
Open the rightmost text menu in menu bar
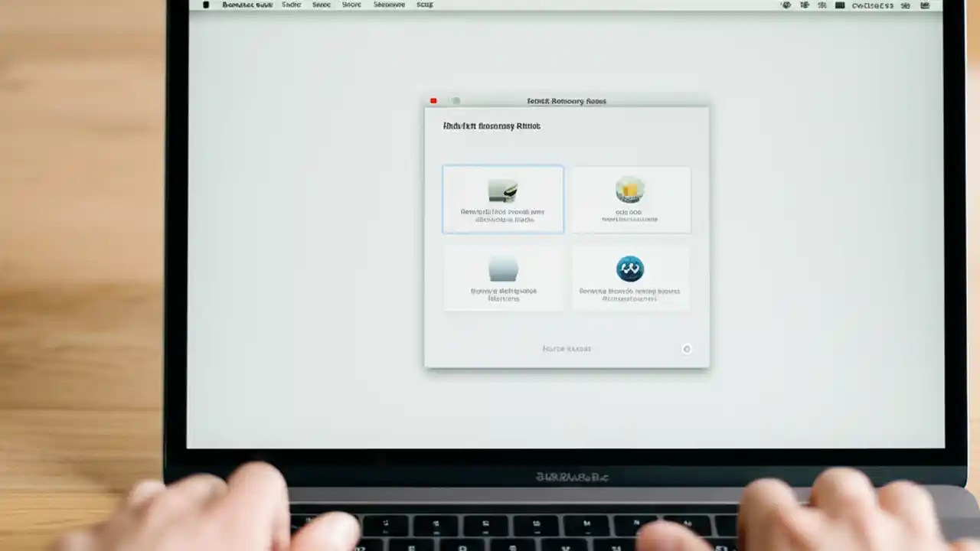click(x=424, y=5)
